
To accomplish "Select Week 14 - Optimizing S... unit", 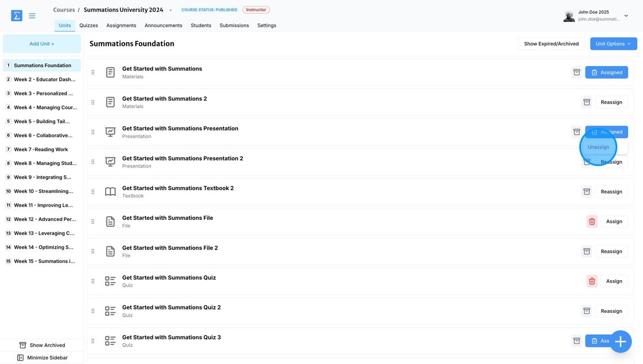I will tap(42, 247).
